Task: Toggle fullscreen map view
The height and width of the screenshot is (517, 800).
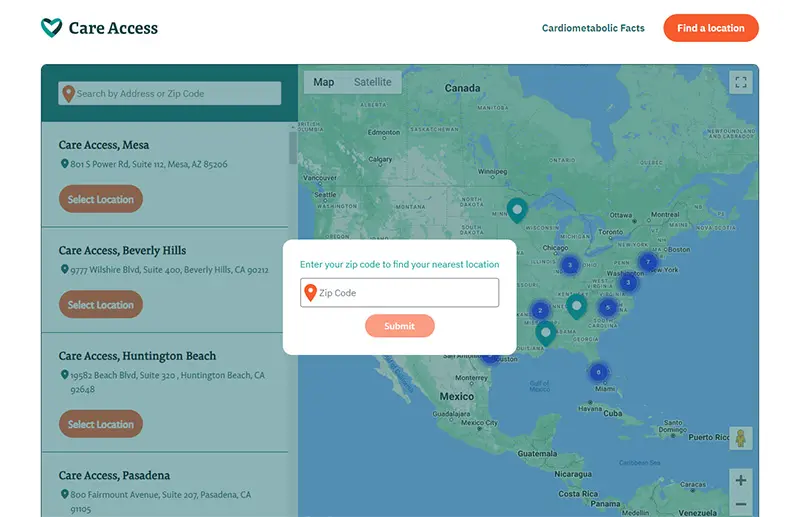Action: (x=740, y=83)
